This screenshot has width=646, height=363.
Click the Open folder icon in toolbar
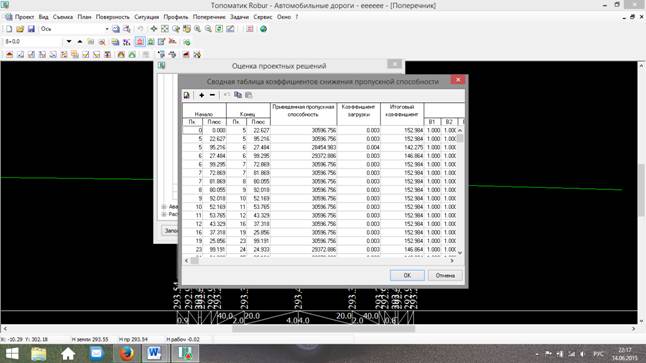tap(20, 29)
